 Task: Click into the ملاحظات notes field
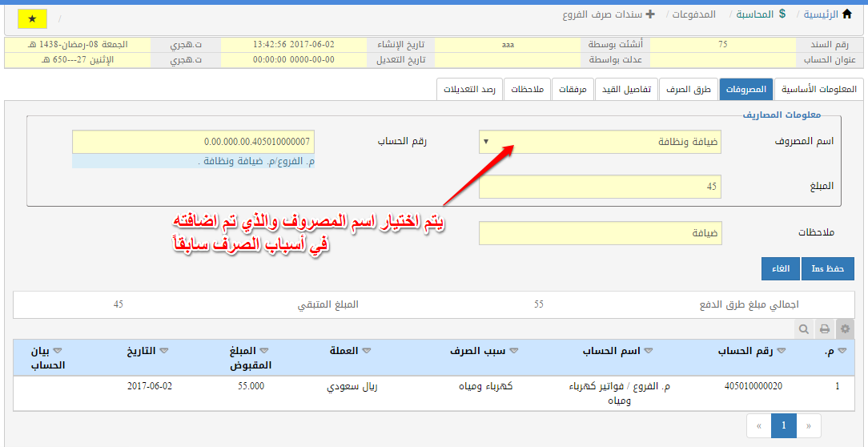[x=600, y=233]
